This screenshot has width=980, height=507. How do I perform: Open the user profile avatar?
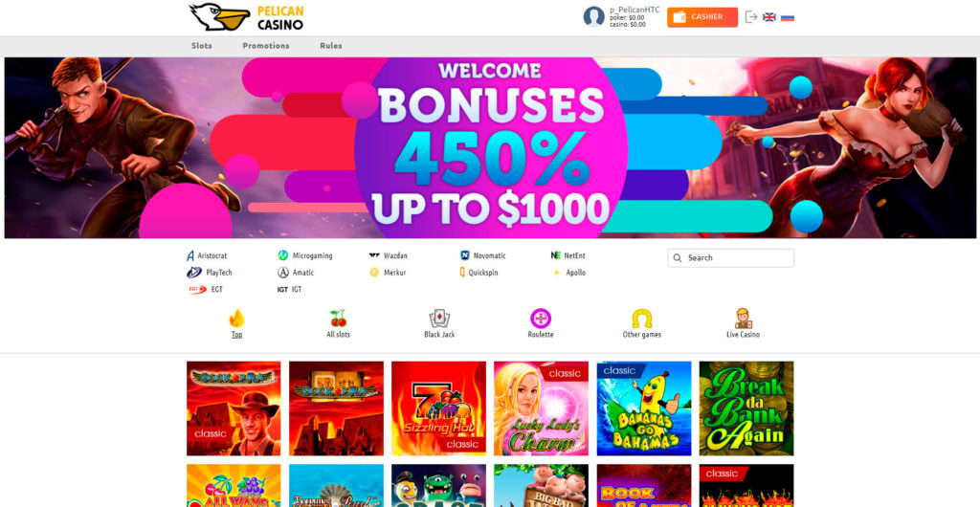tap(593, 17)
